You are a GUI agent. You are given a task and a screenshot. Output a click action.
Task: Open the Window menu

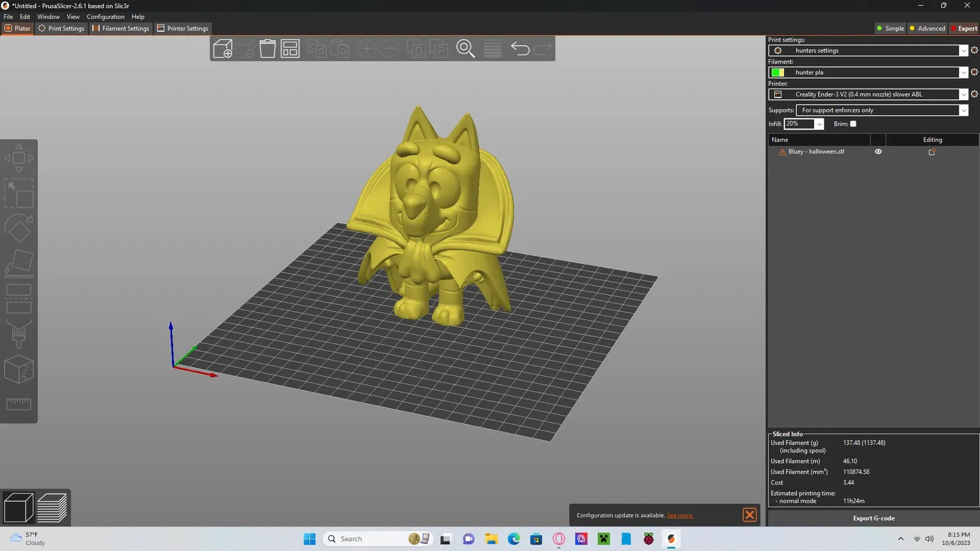[48, 17]
